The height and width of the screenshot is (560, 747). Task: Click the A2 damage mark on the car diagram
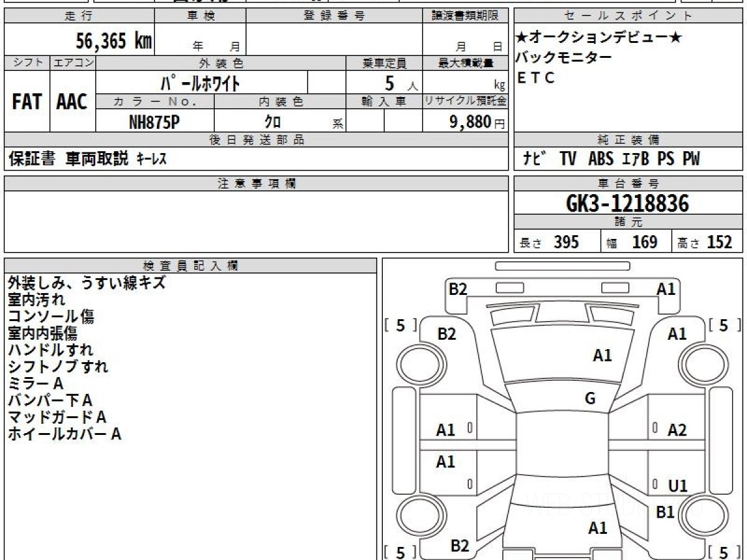[x=677, y=430]
